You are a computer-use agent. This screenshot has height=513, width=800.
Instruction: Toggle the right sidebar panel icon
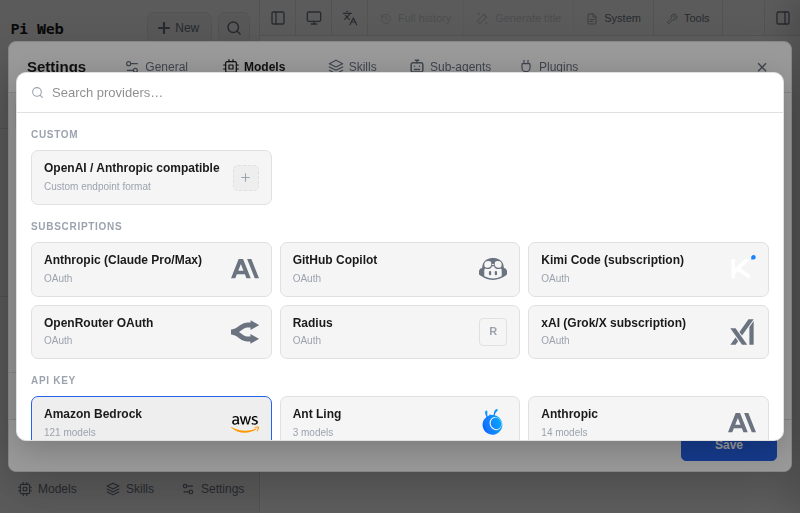(783, 18)
